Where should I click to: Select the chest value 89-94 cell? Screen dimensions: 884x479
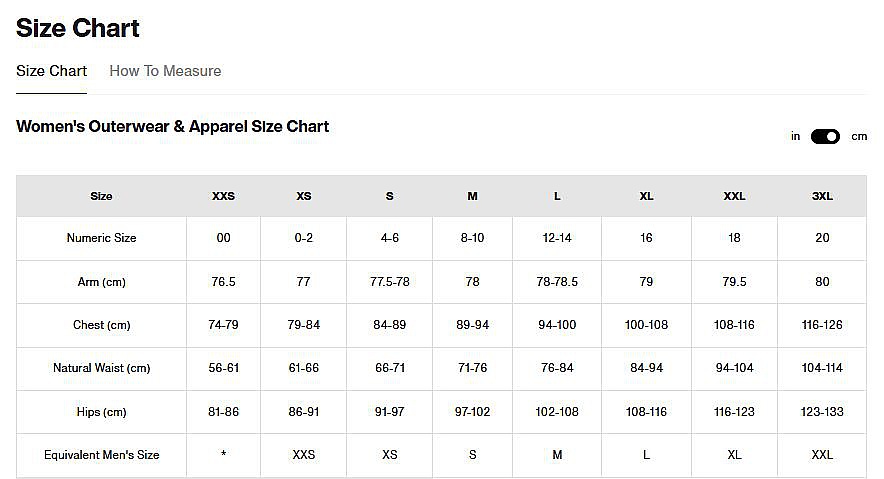472,325
